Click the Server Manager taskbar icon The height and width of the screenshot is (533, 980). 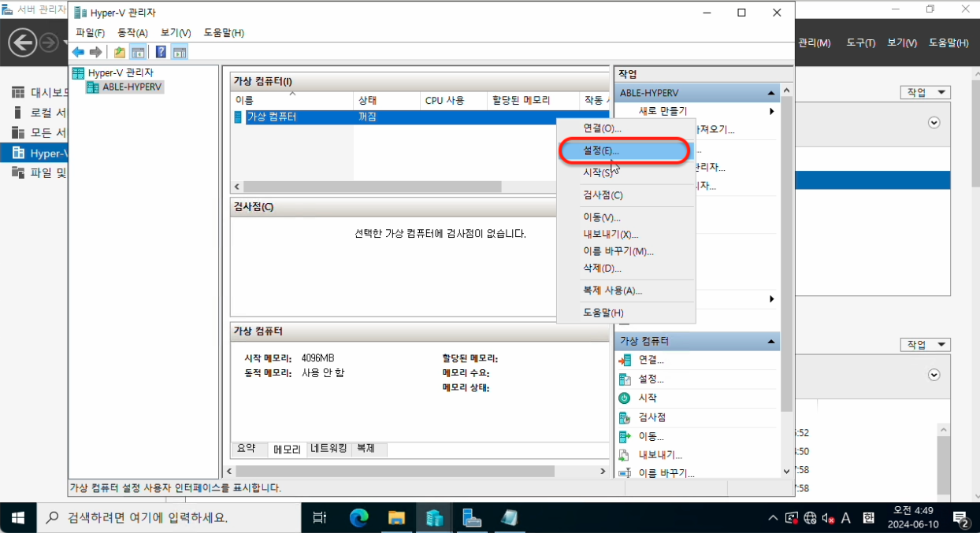point(473,518)
